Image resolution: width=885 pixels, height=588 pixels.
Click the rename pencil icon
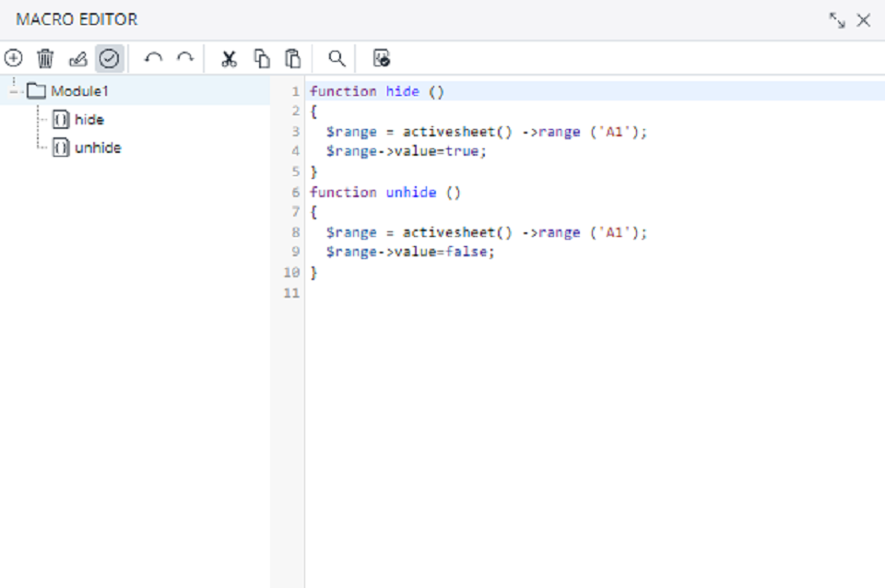click(77, 58)
